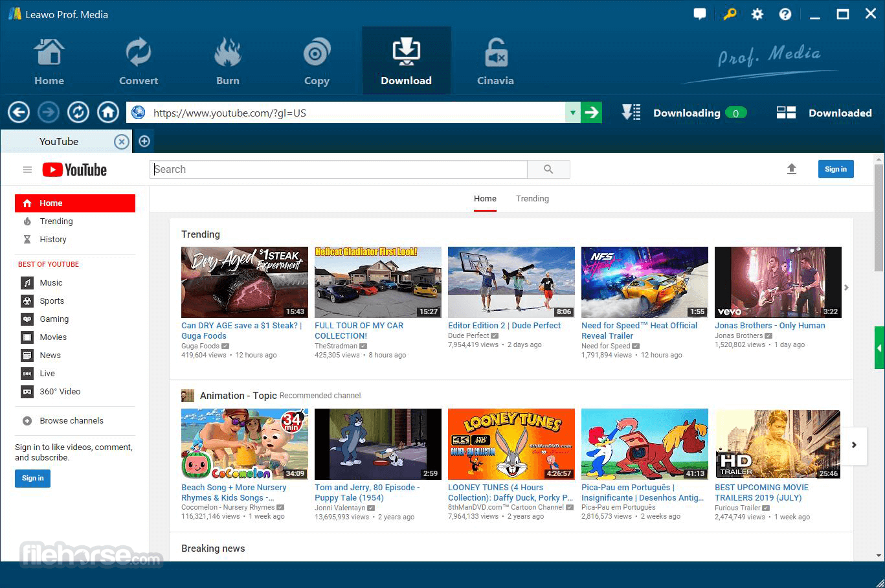Click the green Go arrow button
The width and height of the screenshot is (885, 588).
coord(591,113)
